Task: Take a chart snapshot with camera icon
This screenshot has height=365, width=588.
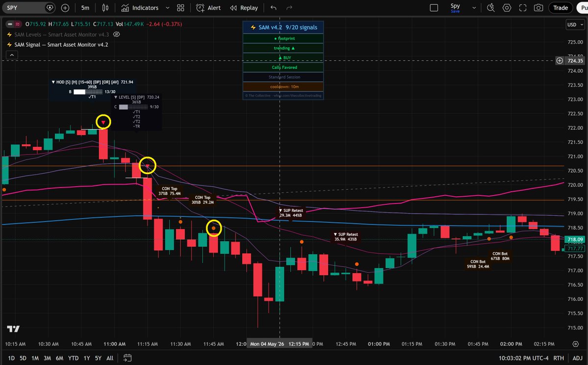Action: [x=538, y=7]
